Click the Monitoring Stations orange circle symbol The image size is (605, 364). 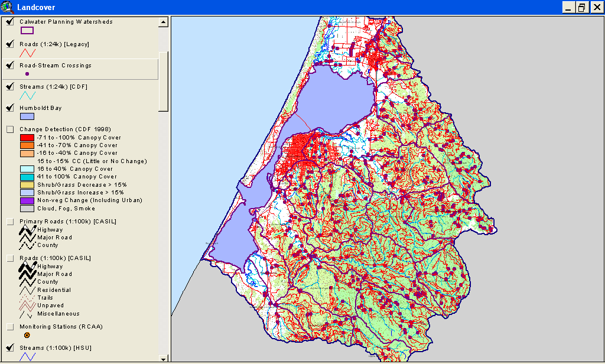click(27, 335)
